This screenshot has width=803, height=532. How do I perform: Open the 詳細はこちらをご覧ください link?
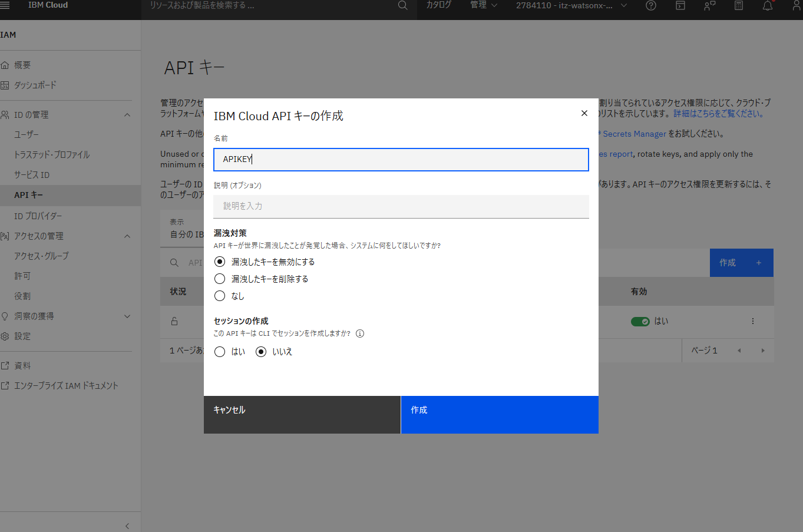[718, 114]
